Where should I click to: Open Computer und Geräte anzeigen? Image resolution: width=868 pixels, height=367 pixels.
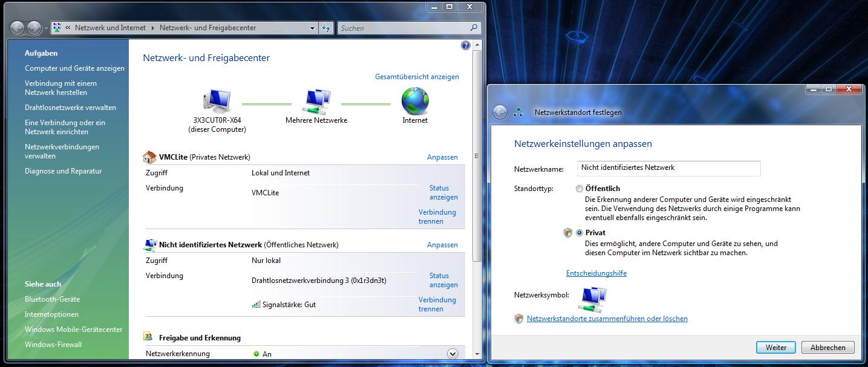(x=74, y=68)
